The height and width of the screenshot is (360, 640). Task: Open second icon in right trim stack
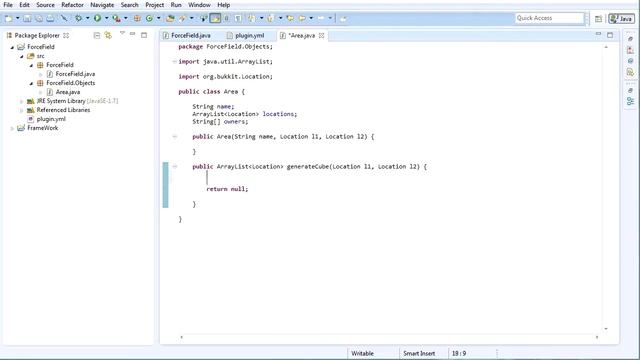[x=630, y=50]
